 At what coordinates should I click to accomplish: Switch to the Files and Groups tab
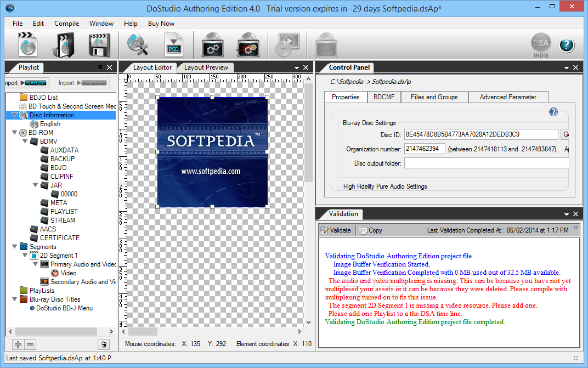pyautogui.click(x=434, y=97)
